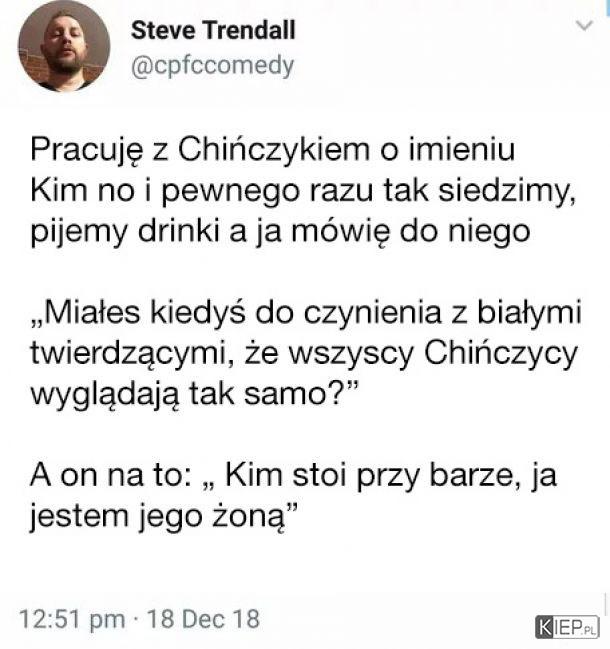Open the @cpfccomedy handle link
This screenshot has width=610, height=649.
click(x=212, y=66)
